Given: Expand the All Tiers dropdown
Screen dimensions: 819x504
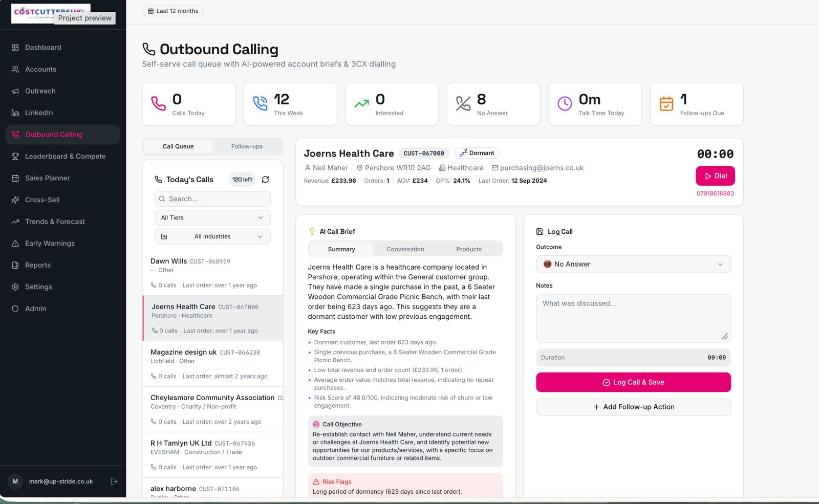Looking at the screenshot, I should [212, 217].
